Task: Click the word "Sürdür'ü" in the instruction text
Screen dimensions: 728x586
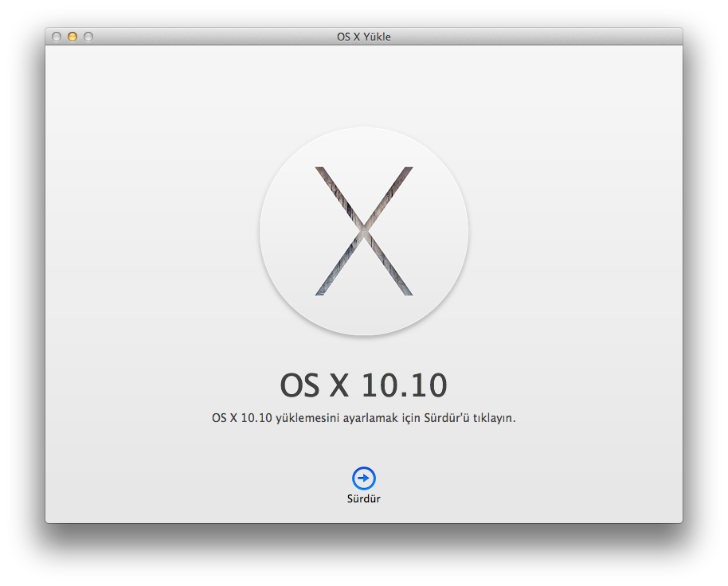Action: click(447, 418)
